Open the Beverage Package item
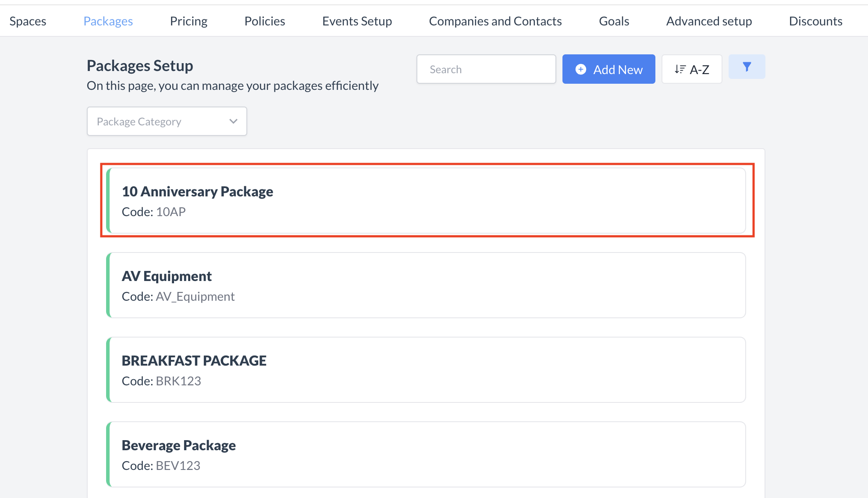868x498 pixels. click(x=427, y=454)
